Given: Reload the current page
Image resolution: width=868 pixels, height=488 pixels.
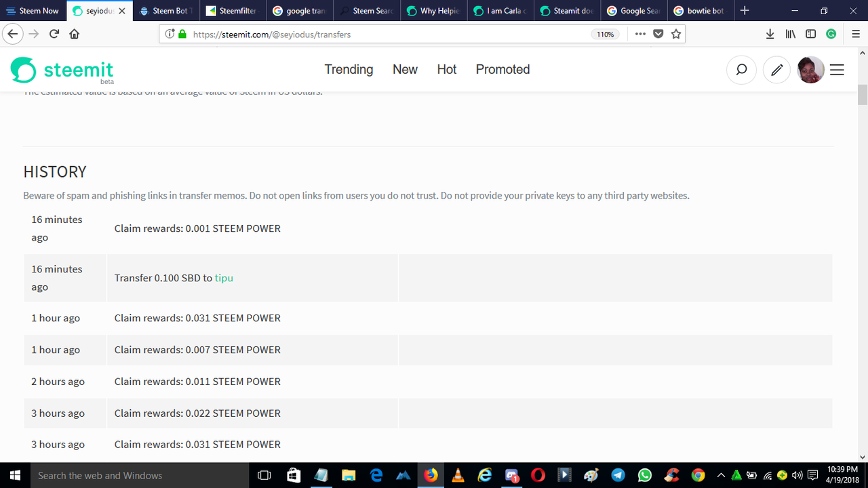Looking at the screenshot, I should tap(54, 34).
